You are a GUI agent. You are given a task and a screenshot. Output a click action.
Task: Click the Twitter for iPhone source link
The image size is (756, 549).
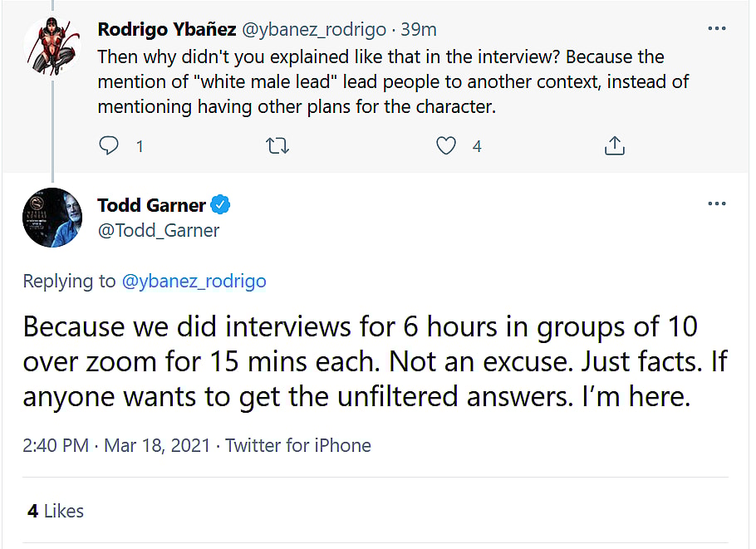click(x=298, y=445)
